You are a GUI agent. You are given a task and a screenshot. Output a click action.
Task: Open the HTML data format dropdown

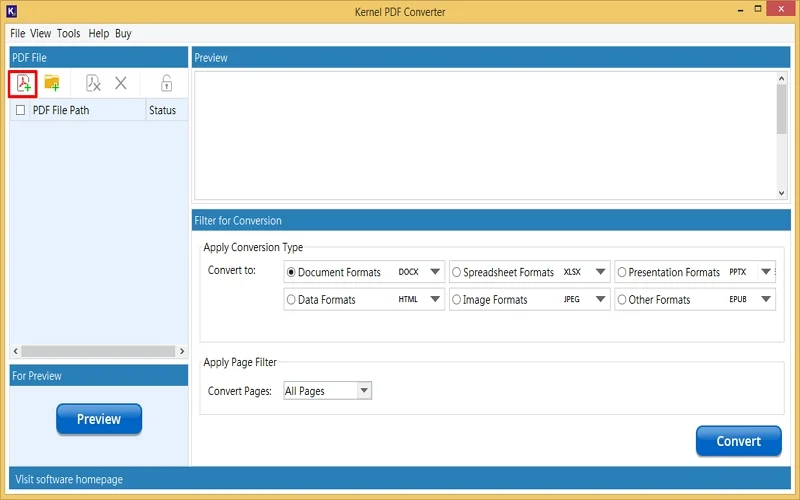tap(435, 299)
